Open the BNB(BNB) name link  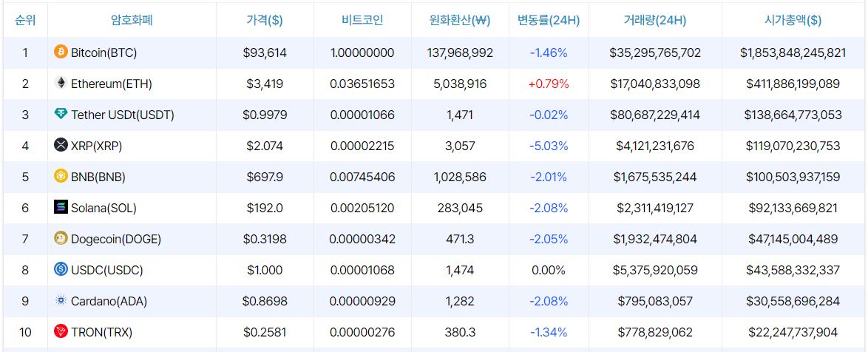(x=98, y=177)
